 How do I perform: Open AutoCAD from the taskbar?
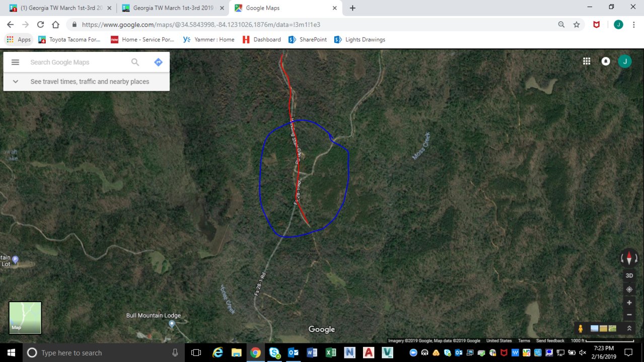(x=368, y=352)
